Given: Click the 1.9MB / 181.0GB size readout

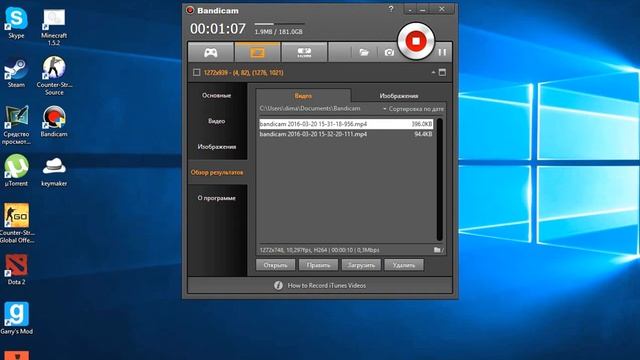Looking at the screenshot, I should point(278,32).
